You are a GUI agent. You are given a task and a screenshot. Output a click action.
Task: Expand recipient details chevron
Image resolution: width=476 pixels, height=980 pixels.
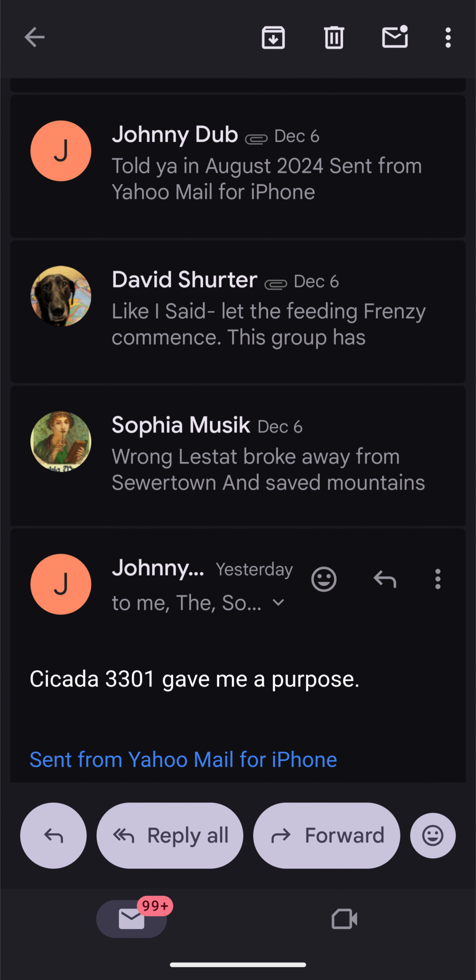pos(278,603)
